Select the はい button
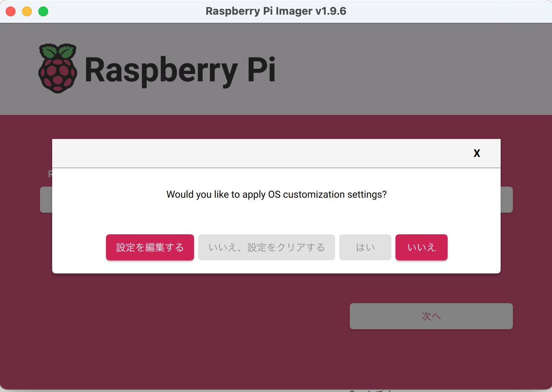The image size is (552, 392). (365, 247)
